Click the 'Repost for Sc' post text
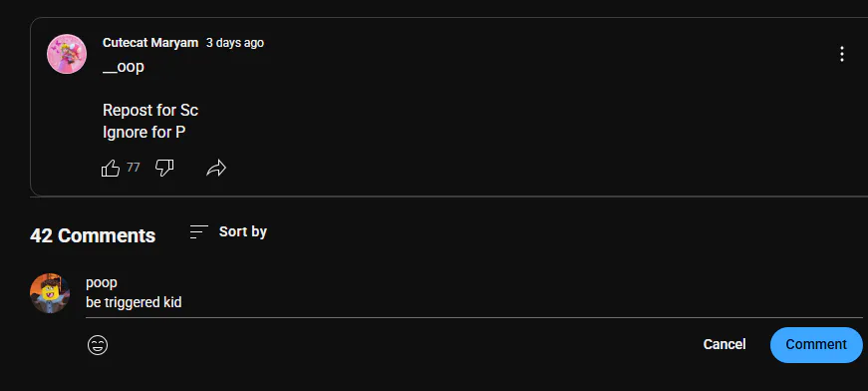The width and height of the screenshot is (868, 391). point(150,110)
